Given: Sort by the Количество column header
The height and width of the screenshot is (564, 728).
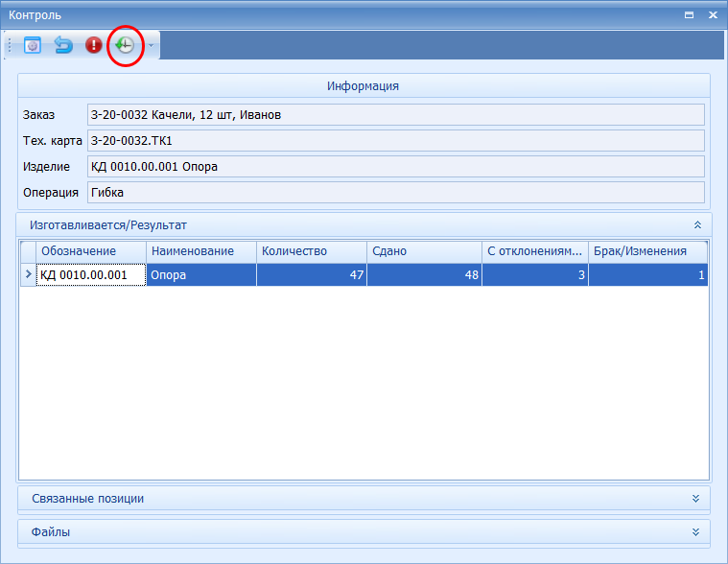Looking at the screenshot, I should coord(311,251).
